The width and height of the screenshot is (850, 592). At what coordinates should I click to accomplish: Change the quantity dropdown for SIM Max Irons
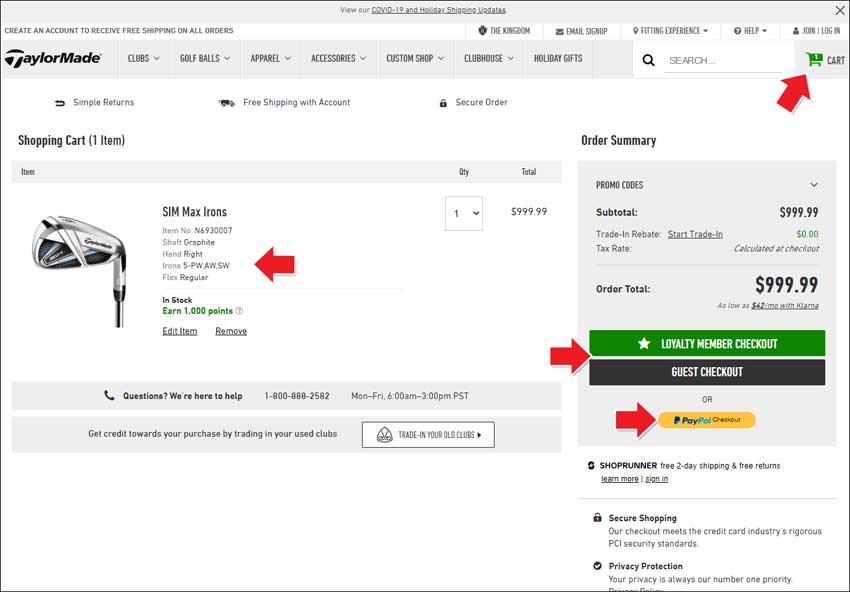point(464,213)
